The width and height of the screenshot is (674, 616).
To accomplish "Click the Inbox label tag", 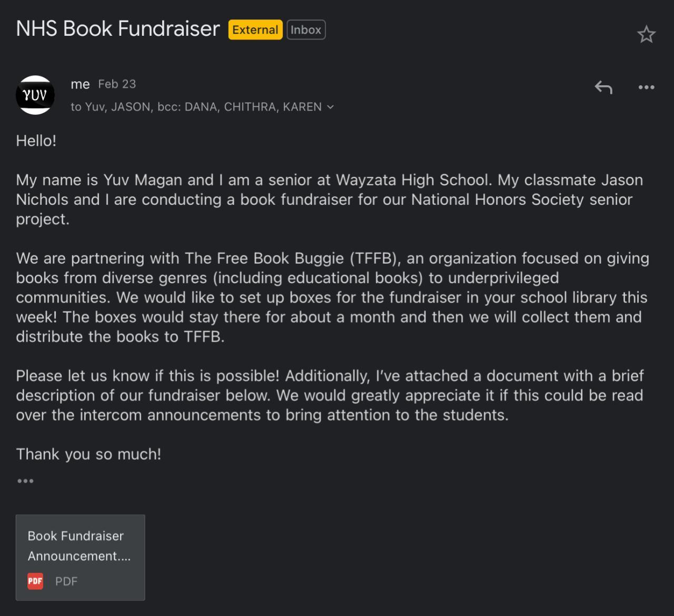I will tap(306, 30).
